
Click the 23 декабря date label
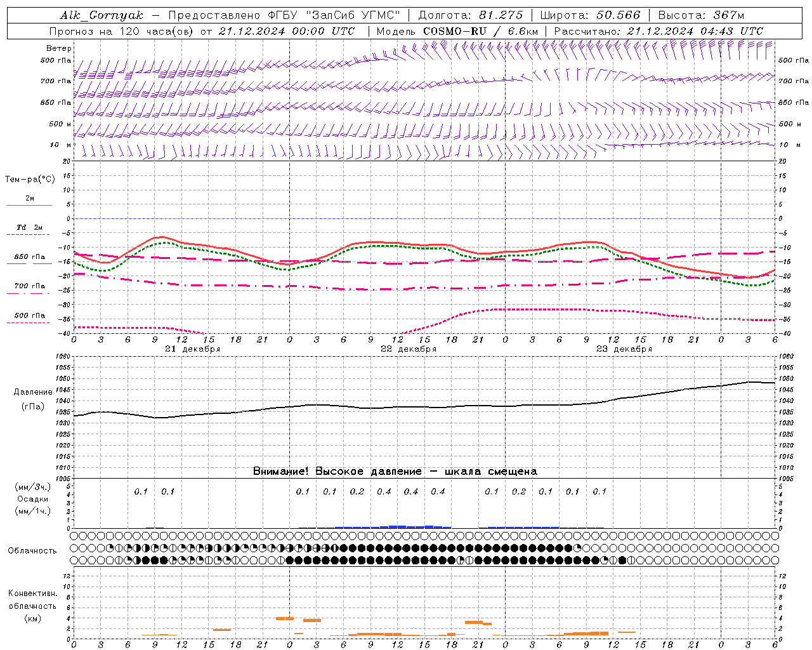[x=624, y=349]
